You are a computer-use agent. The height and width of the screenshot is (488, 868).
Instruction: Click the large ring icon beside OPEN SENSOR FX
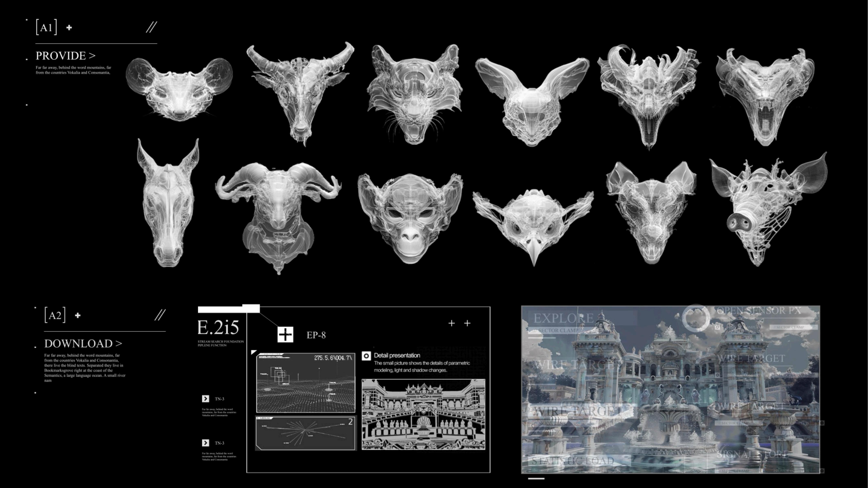(x=696, y=318)
